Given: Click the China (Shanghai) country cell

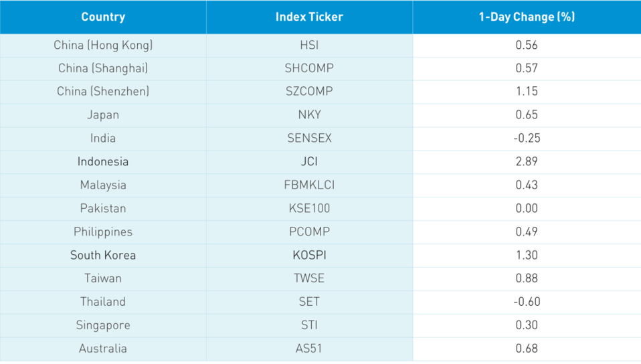Looking at the screenshot, I should [x=103, y=68].
